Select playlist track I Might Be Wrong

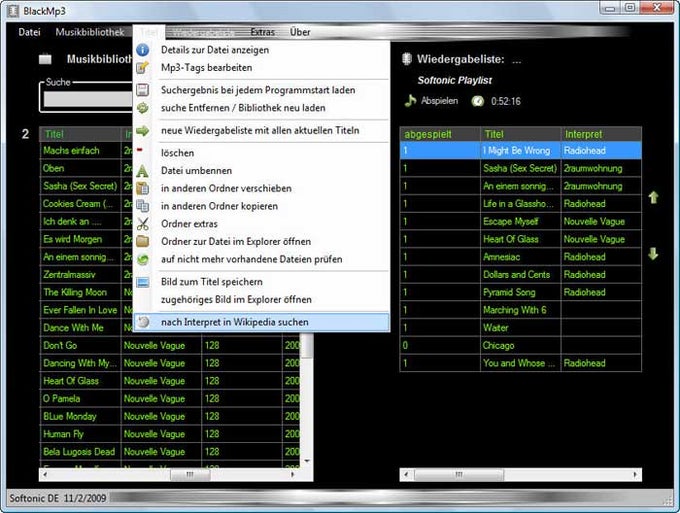(520, 150)
